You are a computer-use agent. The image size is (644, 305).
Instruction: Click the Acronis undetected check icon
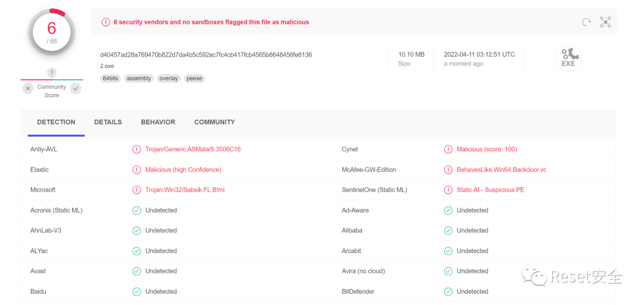point(137,210)
